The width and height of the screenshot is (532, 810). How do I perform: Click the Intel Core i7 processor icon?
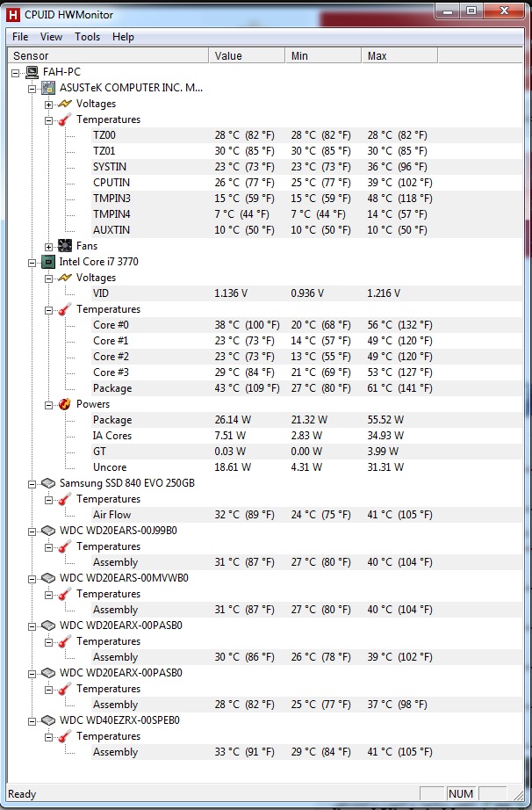pyautogui.click(x=48, y=262)
